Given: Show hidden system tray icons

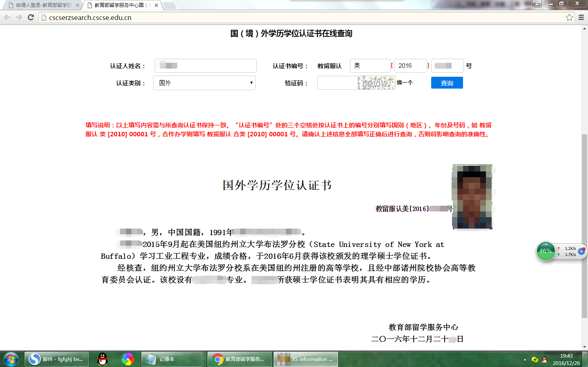Looking at the screenshot, I should [525, 360].
